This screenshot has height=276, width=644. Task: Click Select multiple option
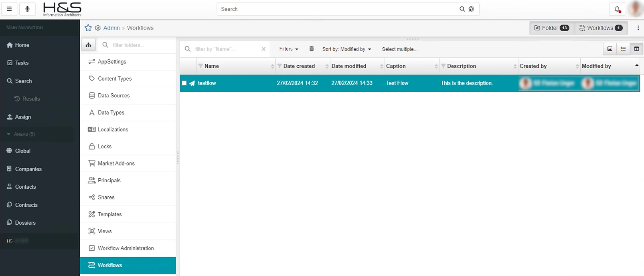(x=399, y=49)
